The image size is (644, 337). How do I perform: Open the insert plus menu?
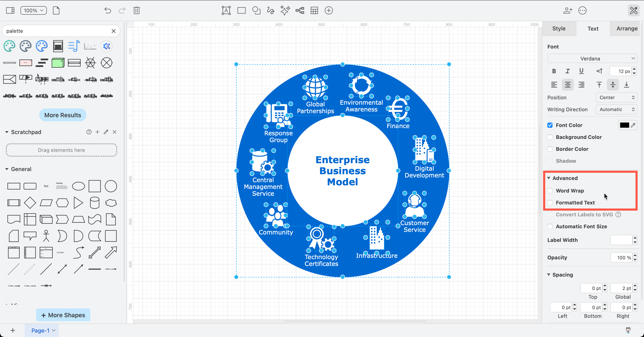(329, 10)
